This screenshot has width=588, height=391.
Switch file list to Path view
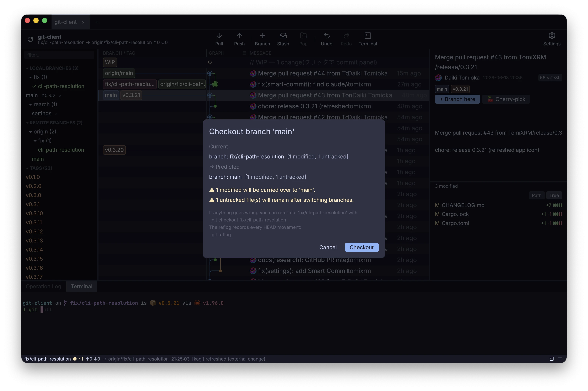536,195
